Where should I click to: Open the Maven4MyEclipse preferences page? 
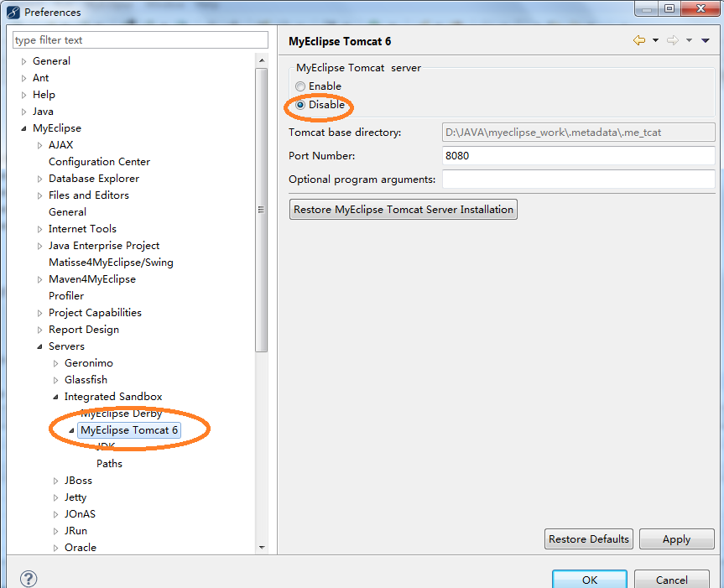pos(92,278)
